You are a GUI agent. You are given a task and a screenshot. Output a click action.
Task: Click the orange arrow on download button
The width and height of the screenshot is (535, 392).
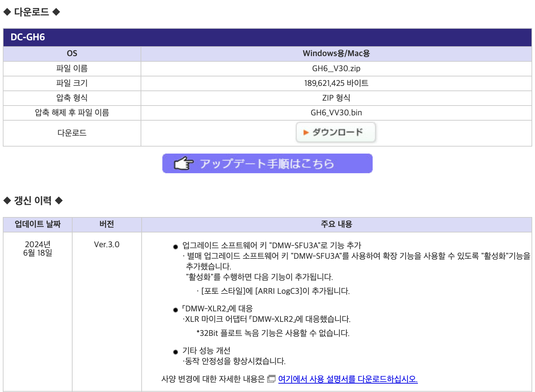[306, 133]
